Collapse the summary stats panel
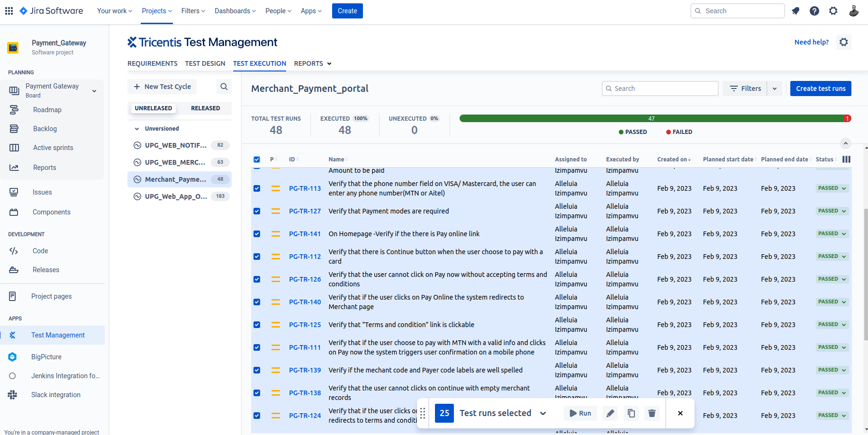Screen dimensions: 868x435 coord(846,143)
